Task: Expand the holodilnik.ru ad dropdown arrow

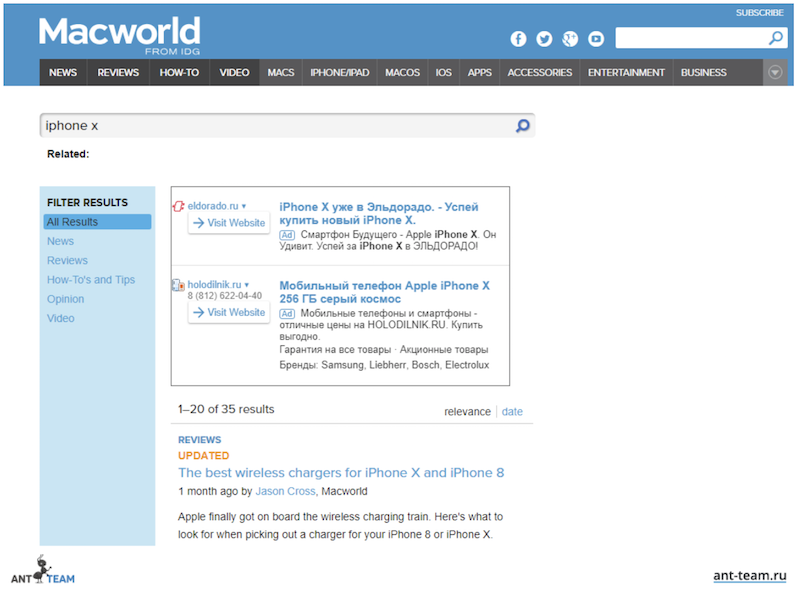Action: pyautogui.click(x=247, y=285)
